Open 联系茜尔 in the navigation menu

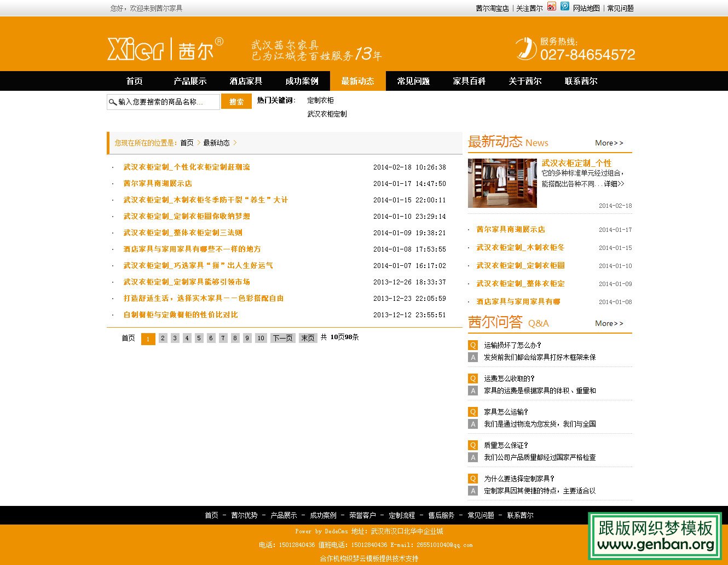coord(580,81)
